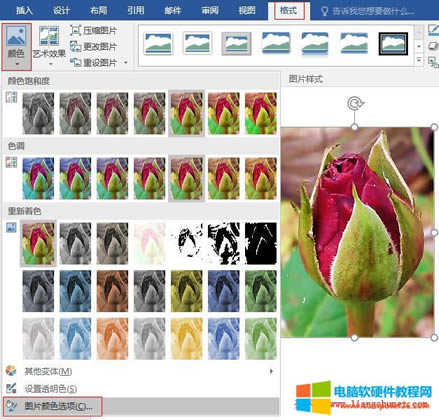Select the light gold recolor thumbnail
This screenshot has height=420, width=439.
(x=186, y=339)
